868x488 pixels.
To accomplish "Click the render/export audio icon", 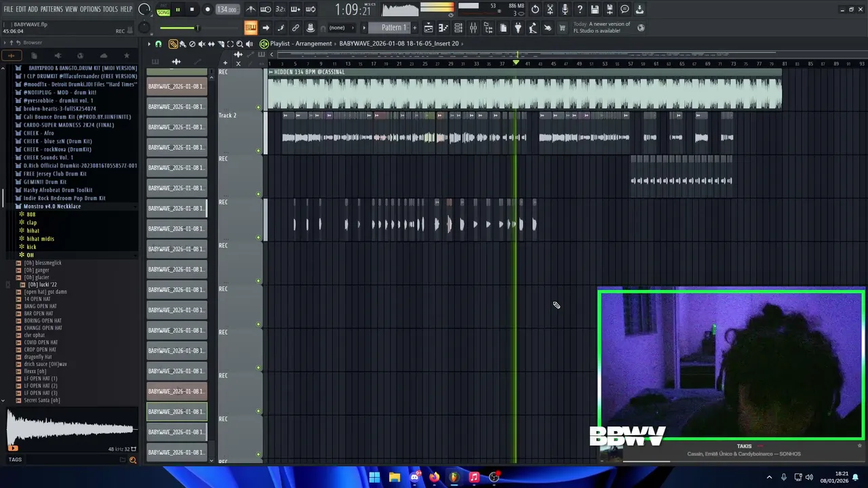I will 610,9.
